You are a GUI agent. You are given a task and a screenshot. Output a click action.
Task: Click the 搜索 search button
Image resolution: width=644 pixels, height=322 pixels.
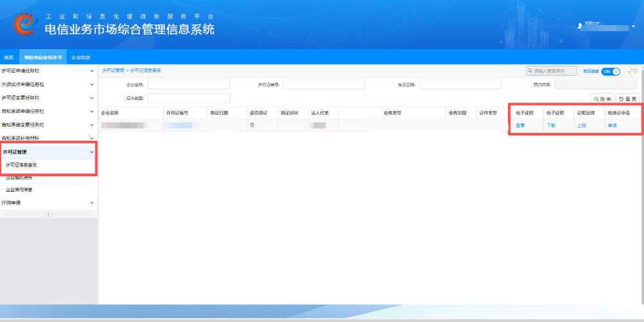(x=602, y=99)
